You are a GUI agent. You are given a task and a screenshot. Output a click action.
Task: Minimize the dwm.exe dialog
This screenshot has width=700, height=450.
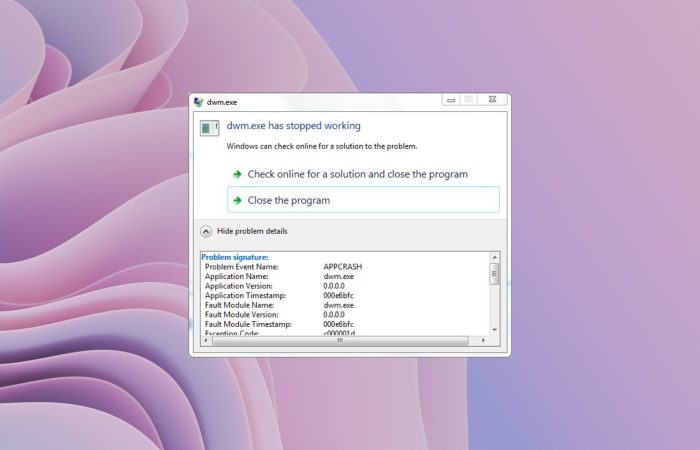pyautogui.click(x=451, y=100)
